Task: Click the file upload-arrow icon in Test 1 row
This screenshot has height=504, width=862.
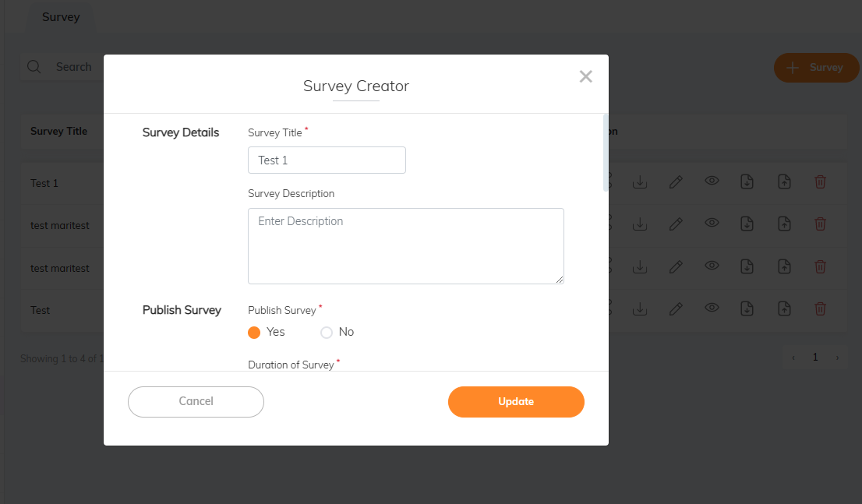Action: click(784, 182)
